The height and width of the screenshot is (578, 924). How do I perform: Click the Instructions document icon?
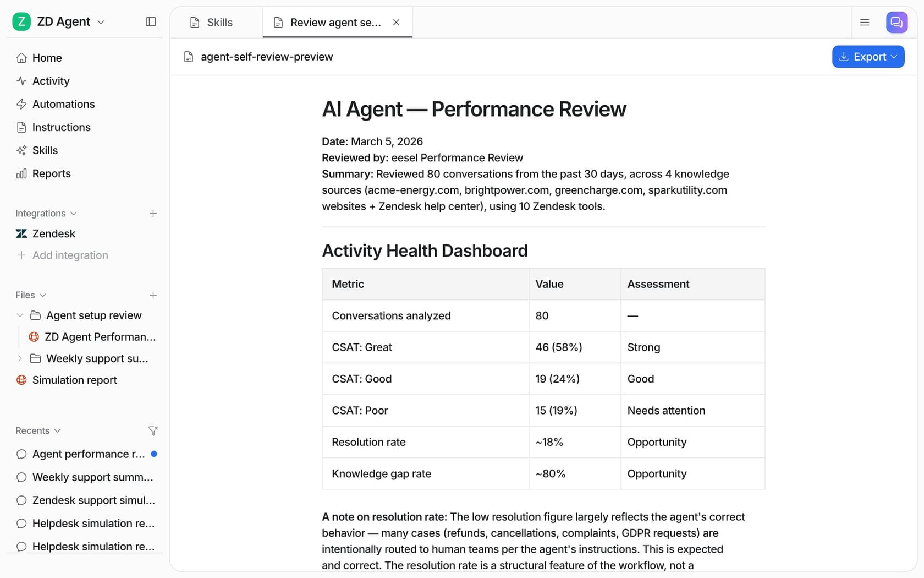click(x=21, y=127)
